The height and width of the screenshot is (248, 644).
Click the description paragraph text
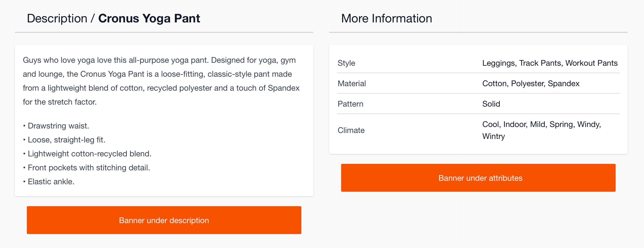[x=160, y=81]
